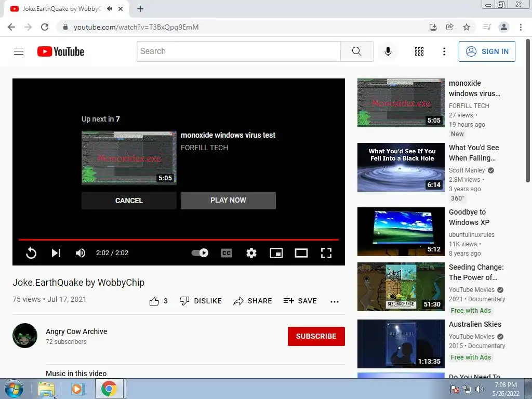
Task: Close the Joke.EarthQuake tab
Action: pyautogui.click(x=121, y=9)
